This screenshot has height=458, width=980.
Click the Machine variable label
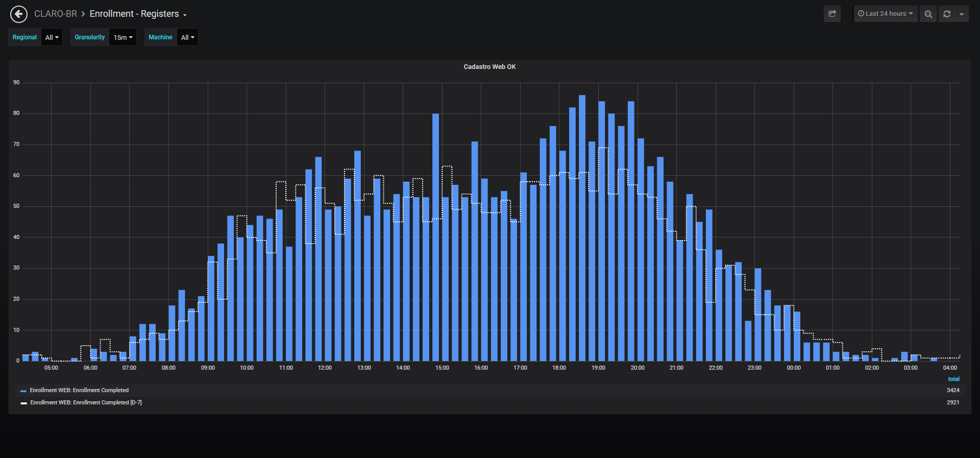pos(161,37)
